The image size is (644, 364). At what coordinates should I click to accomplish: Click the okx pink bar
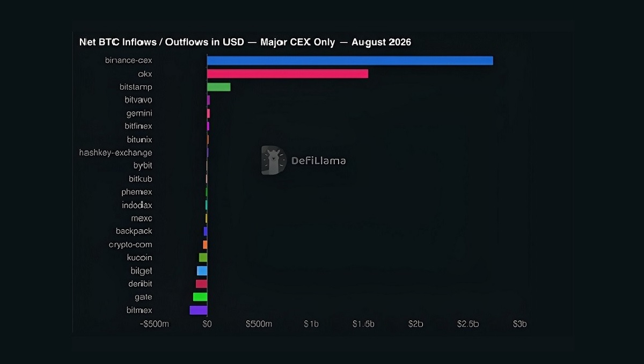288,74
